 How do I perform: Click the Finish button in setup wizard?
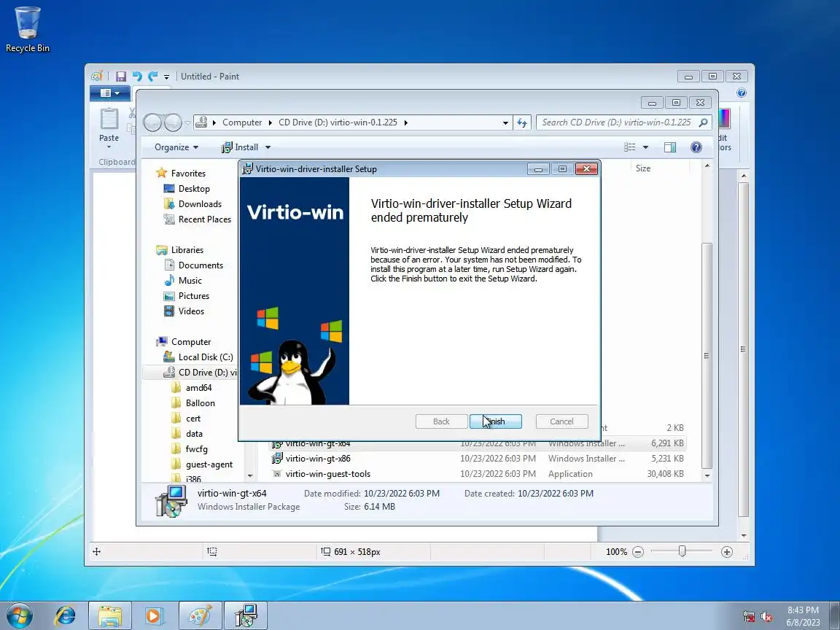click(x=496, y=421)
